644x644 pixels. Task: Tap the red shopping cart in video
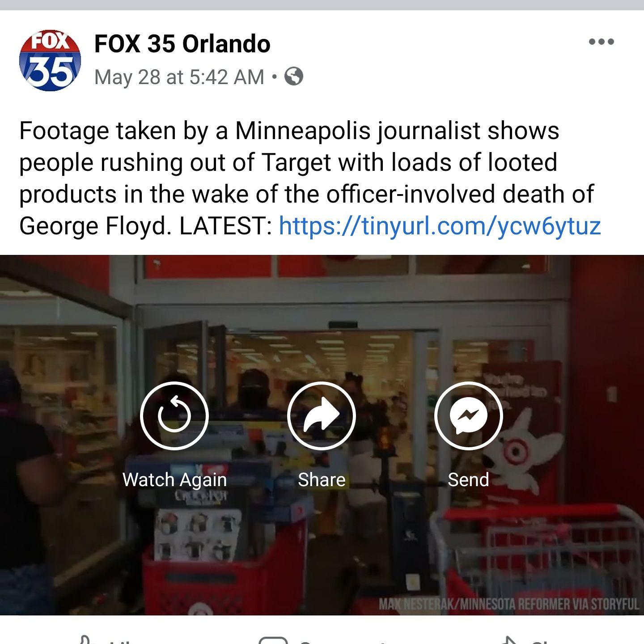tap(537, 559)
